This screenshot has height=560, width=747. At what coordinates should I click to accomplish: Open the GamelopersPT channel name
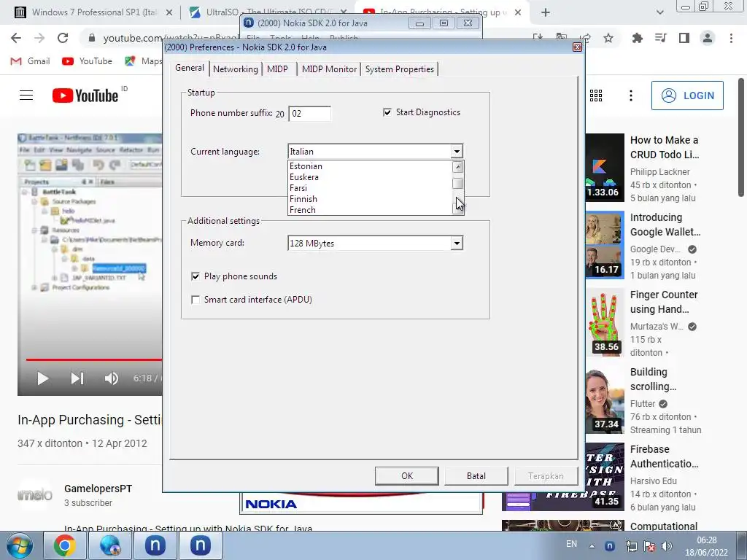pos(98,489)
